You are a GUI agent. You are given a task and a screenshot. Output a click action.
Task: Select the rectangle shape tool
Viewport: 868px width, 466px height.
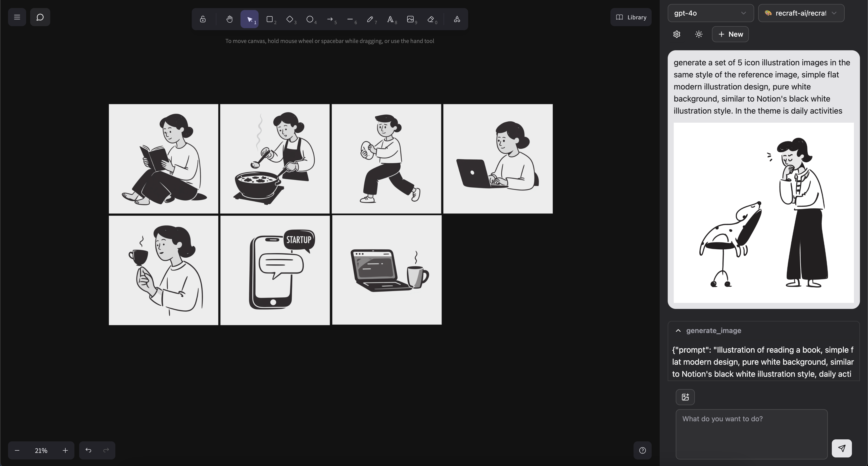[270, 19]
